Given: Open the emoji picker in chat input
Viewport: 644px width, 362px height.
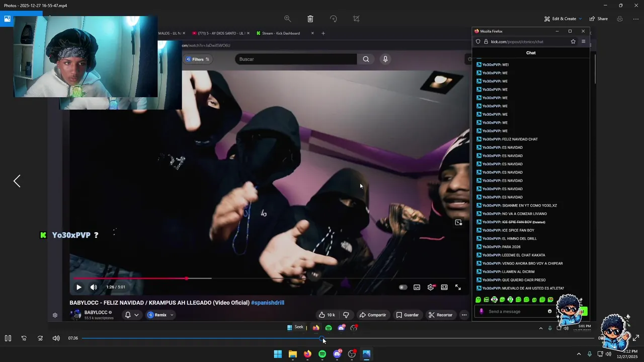Looking at the screenshot, I should [x=549, y=311].
